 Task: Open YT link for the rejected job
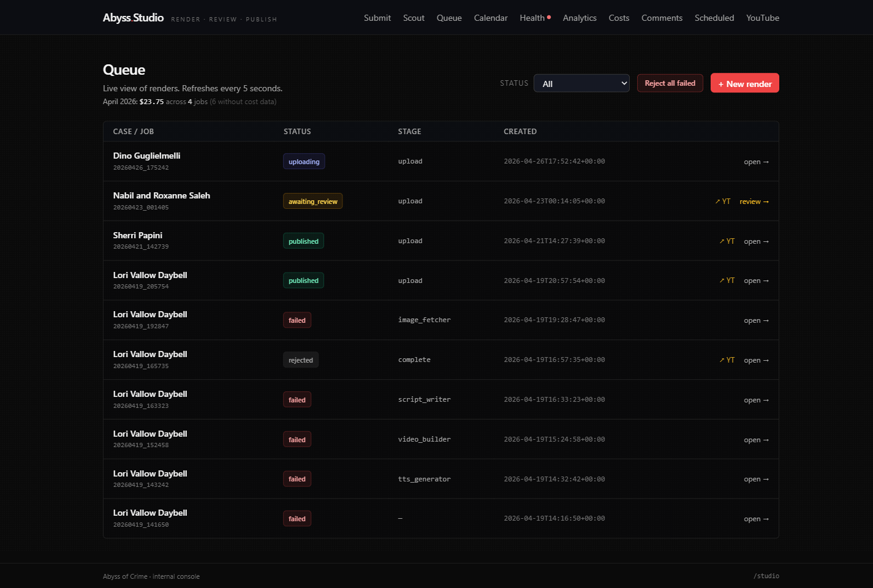tap(727, 360)
